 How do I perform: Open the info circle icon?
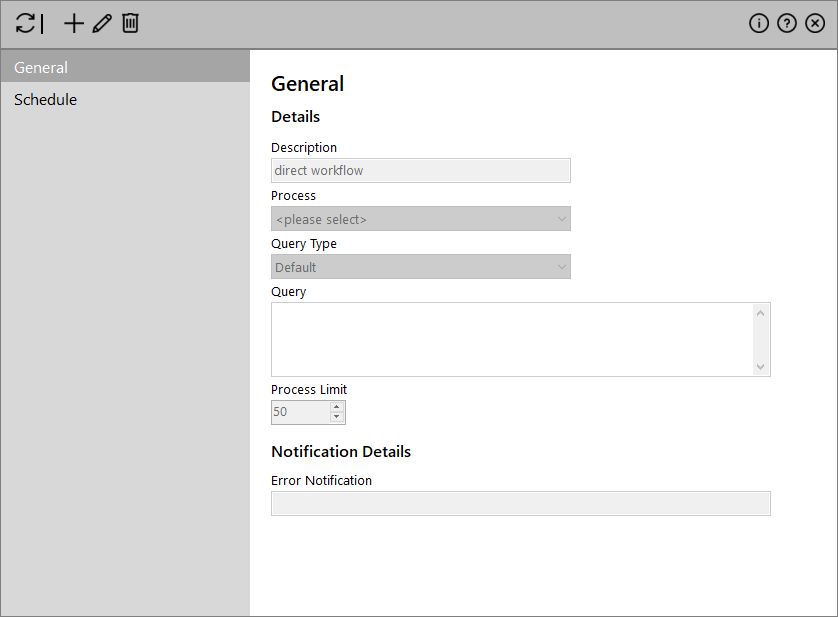tap(759, 24)
